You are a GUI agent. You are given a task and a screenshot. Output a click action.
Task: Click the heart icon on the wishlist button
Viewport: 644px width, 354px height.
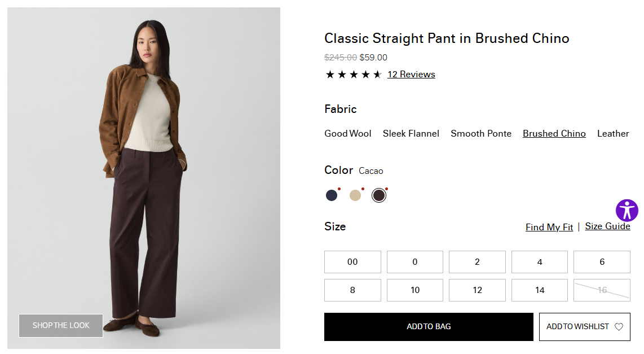point(619,327)
